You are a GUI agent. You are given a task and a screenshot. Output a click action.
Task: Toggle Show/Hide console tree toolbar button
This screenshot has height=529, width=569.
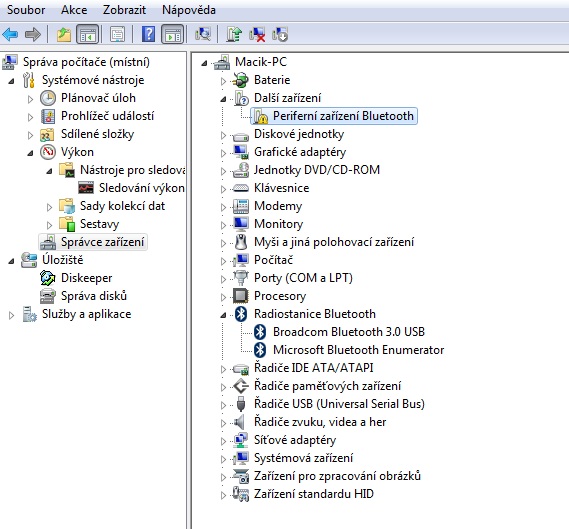(x=87, y=35)
